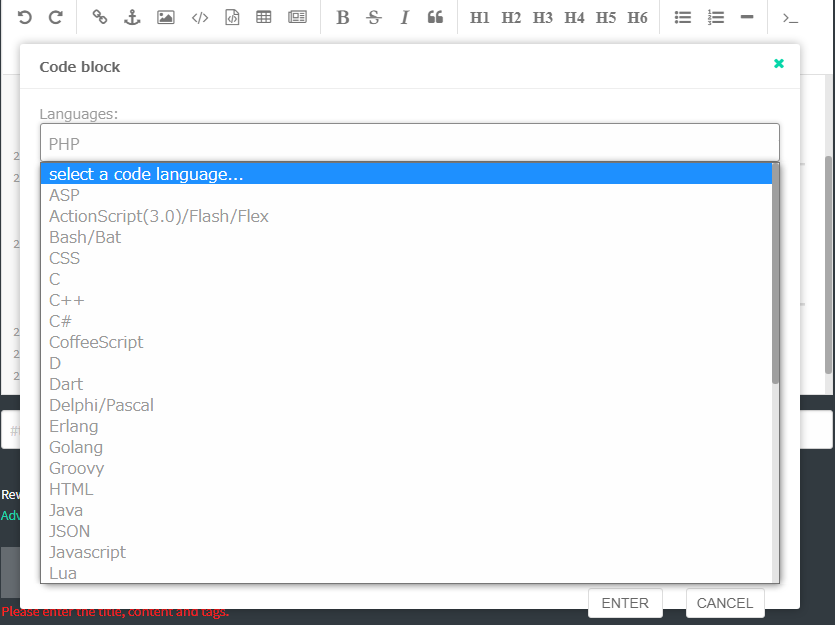Pick Groovy as the code language
835x625 pixels.
406,468
